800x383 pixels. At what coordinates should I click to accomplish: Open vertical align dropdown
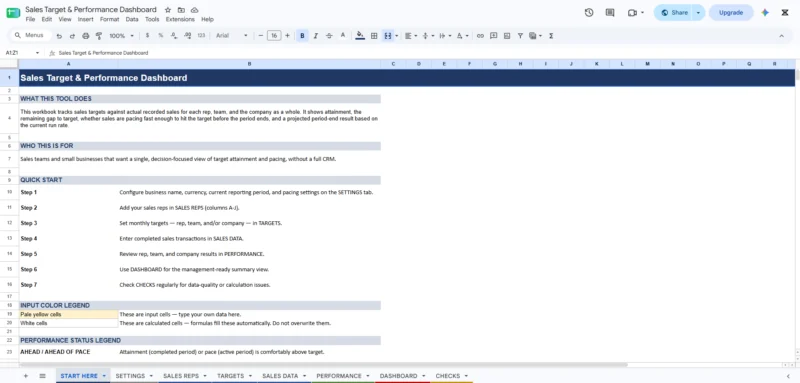tap(428, 36)
